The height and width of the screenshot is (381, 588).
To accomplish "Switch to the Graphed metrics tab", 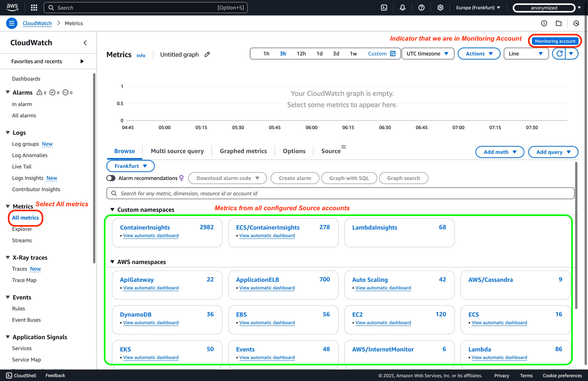I will point(243,151).
